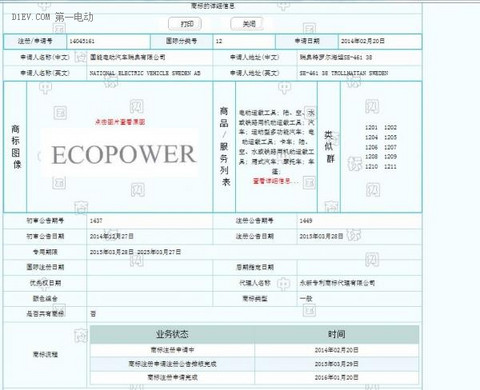This screenshot has width=480, height=390.
Task: Click the 类似群 vertical heading
Action: [x=329, y=147]
